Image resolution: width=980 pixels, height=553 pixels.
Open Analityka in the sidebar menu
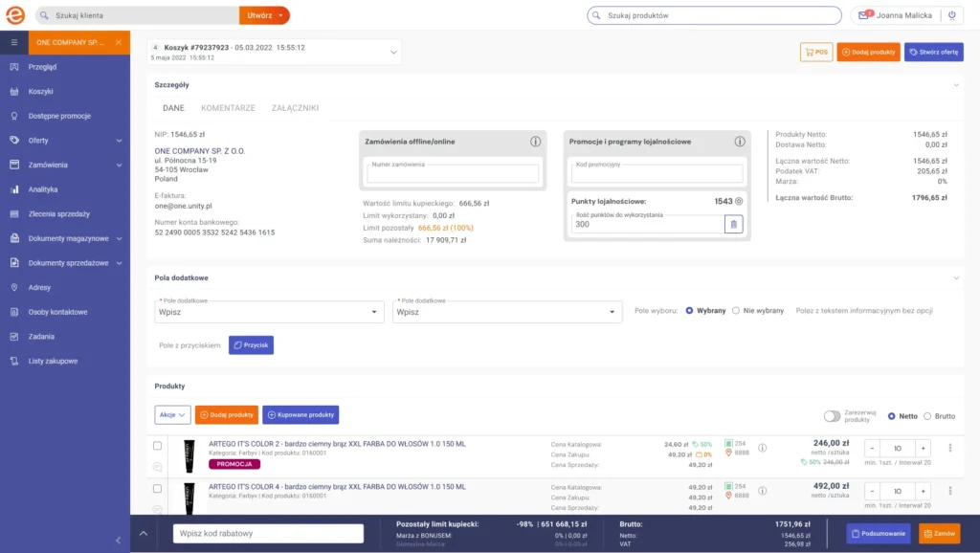click(x=43, y=189)
